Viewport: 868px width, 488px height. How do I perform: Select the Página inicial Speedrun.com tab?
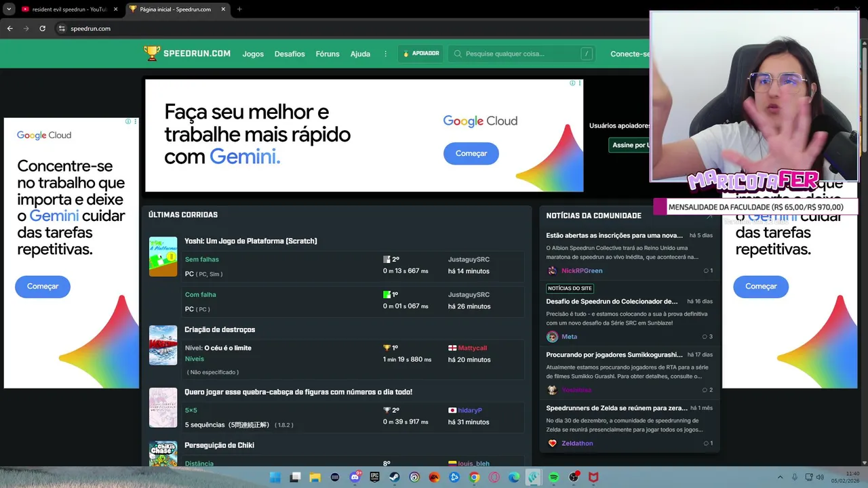tap(178, 9)
